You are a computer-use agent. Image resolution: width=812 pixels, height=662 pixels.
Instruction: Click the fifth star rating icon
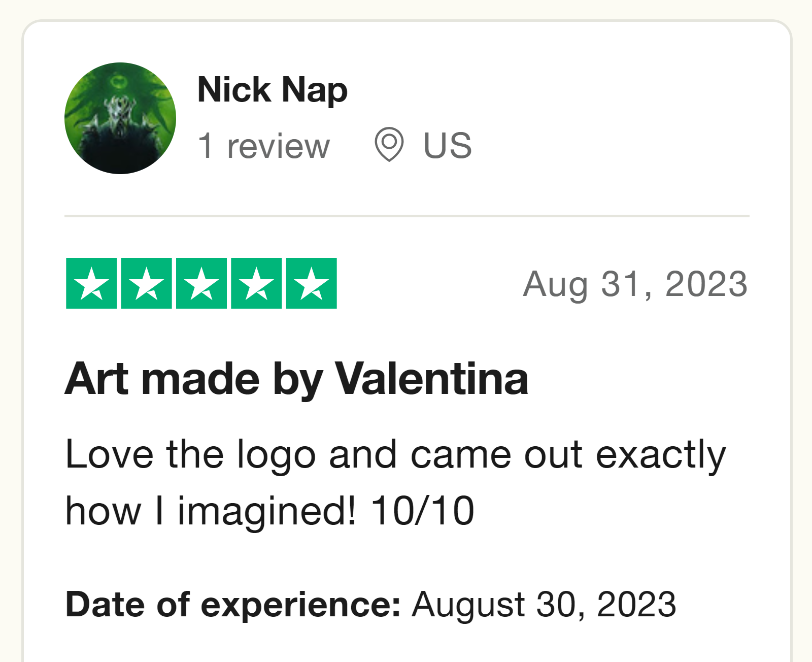[311, 282]
